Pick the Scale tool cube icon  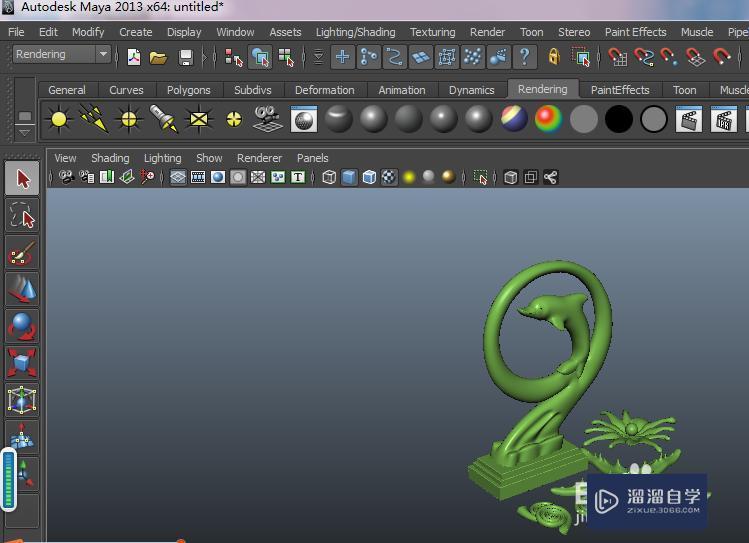22,362
